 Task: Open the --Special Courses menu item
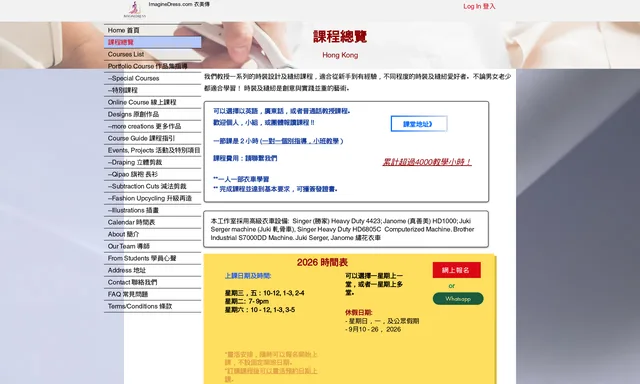152,78
